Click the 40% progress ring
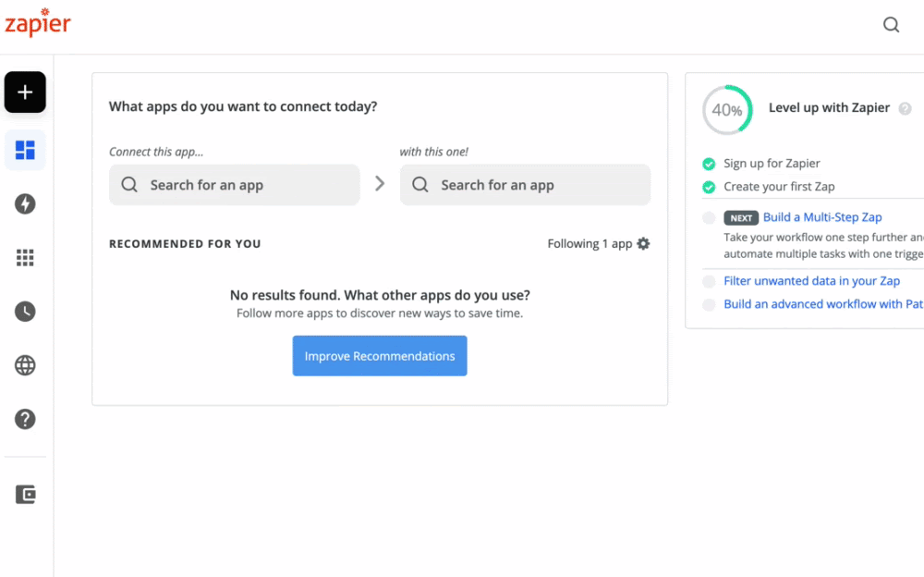This screenshot has height=577, width=924. (727, 110)
